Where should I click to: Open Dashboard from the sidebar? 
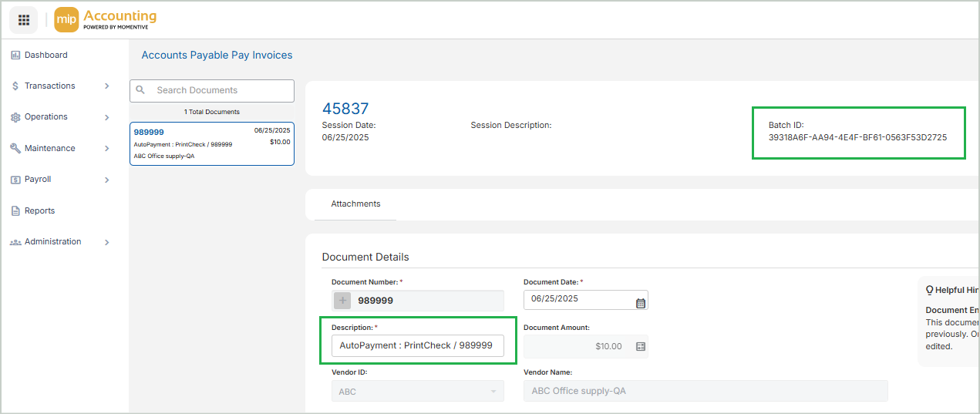[x=45, y=56]
